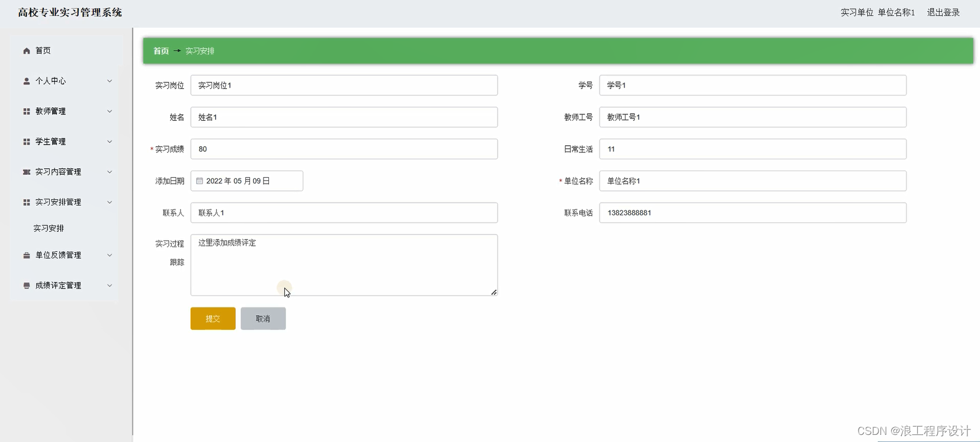This screenshot has height=442, width=980.
Task: Click the 首页 breadcrumb link
Action: 161,51
